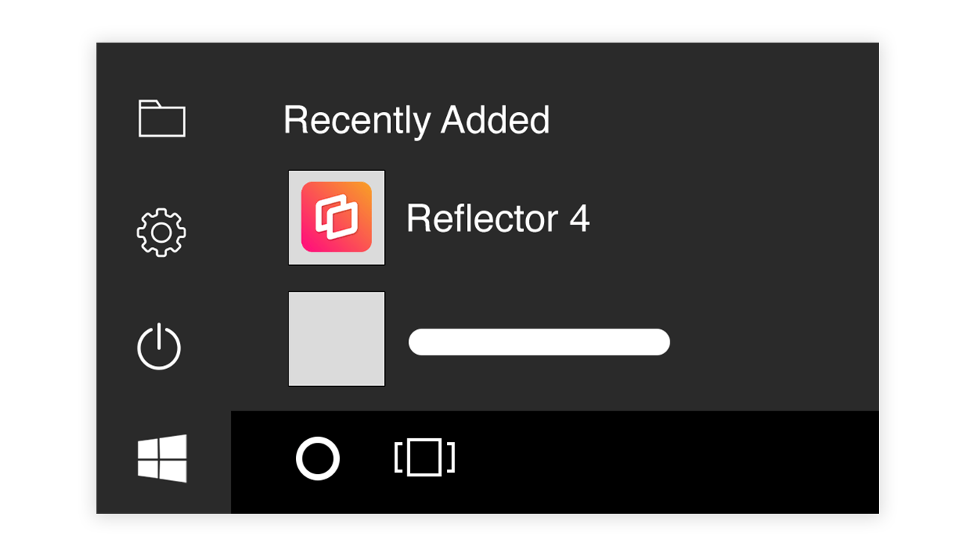Show documents via the folder outline icon

click(162, 119)
